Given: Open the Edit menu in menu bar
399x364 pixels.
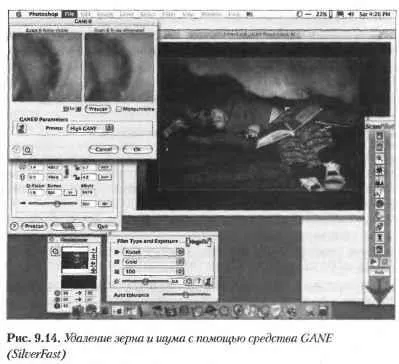Looking at the screenshot, I should (x=86, y=14).
